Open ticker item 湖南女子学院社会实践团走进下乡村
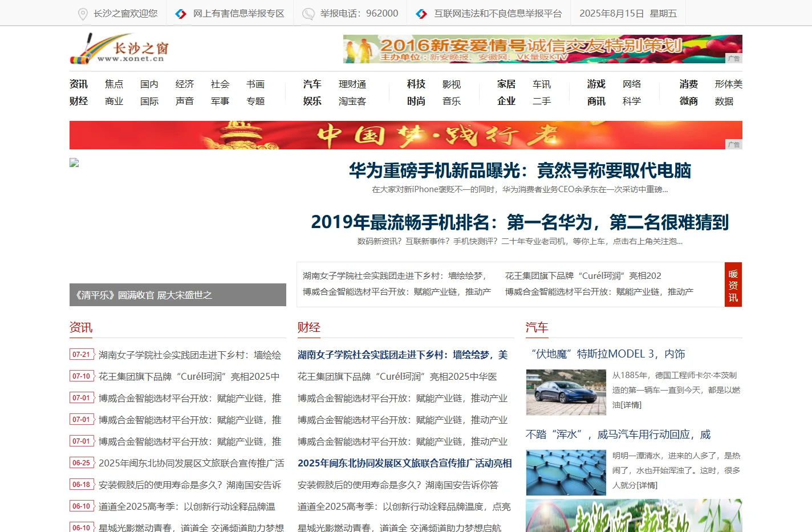Image resolution: width=812 pixels, height=532 pixels. tap(395, 275)
